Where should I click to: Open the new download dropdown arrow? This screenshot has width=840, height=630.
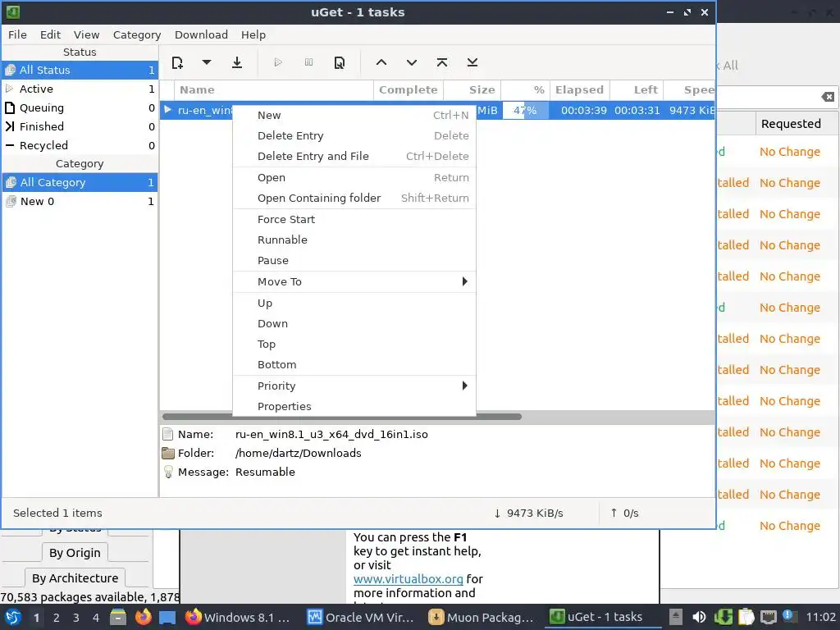tap(206, 62)
